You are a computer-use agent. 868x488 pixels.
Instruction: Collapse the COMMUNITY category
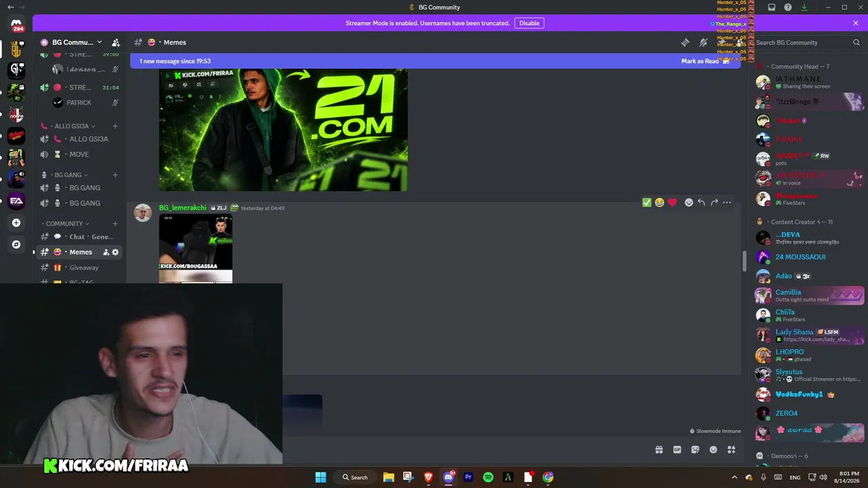(65, 224)
